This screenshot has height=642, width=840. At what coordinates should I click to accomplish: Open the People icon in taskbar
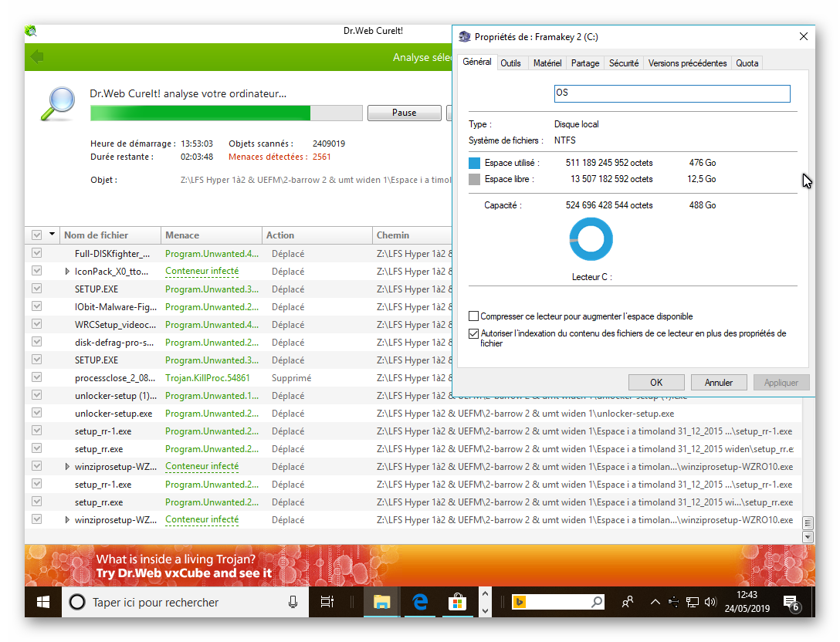pos(628,603)
